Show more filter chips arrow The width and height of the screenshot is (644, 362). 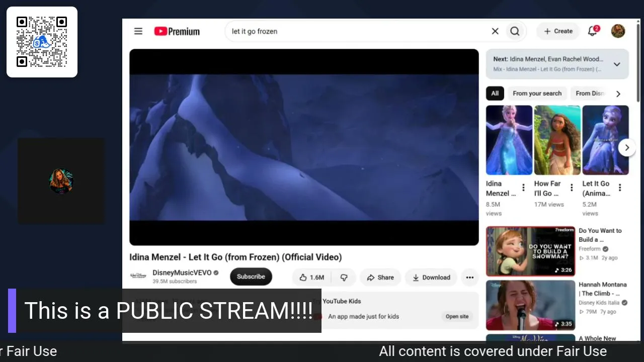tap(618, 94)
